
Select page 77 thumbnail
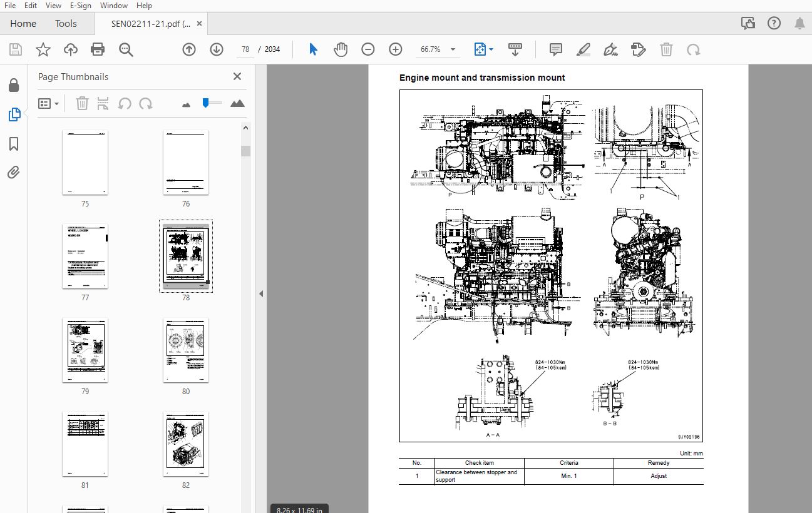coord(85,256)
